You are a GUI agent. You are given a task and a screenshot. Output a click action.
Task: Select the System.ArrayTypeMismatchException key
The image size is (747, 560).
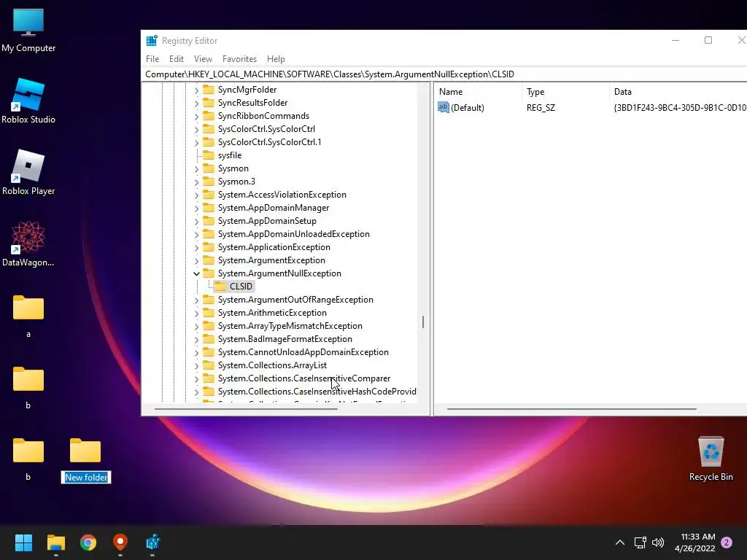[290, 326]
